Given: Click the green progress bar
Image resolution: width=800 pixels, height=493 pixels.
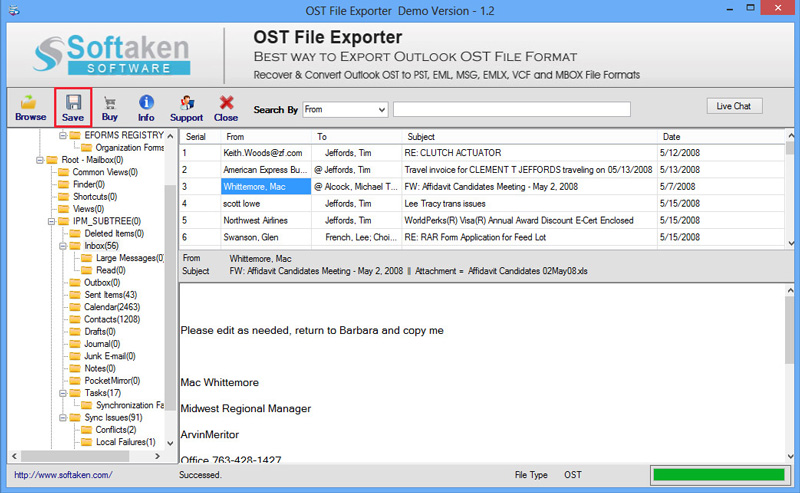Looking at the screenshot, I should (718, 475).
